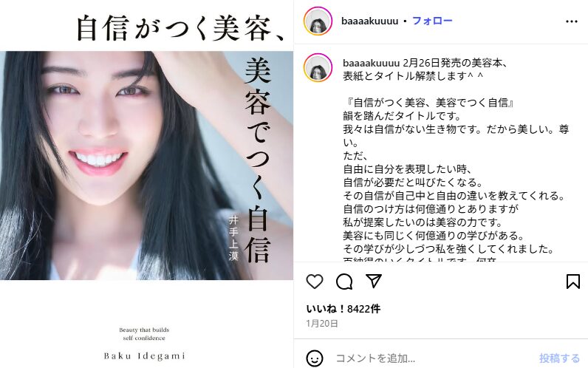Share the post with the paper plane icon

374,282
